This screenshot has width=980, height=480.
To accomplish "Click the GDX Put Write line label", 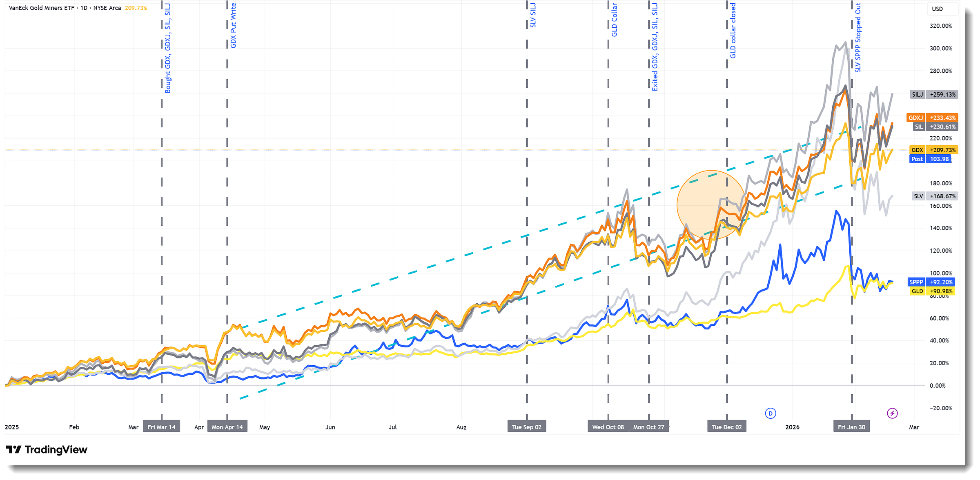I will tap(233, 26).
